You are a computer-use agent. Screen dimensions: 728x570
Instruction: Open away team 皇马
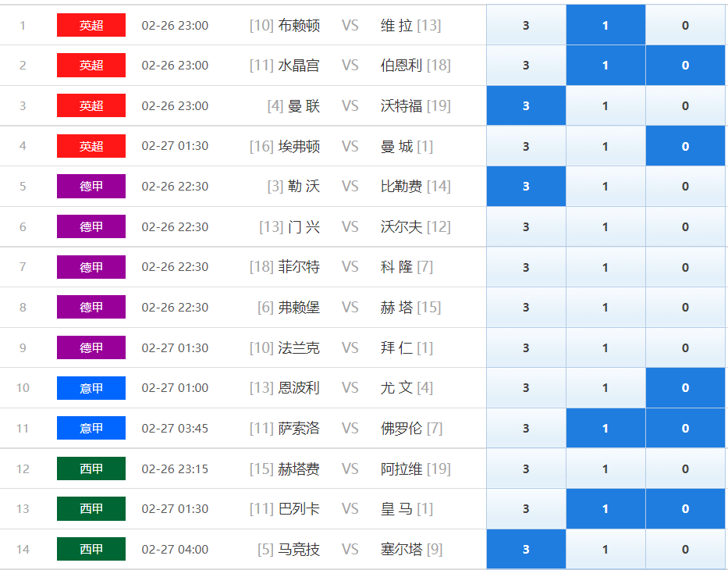396,508
